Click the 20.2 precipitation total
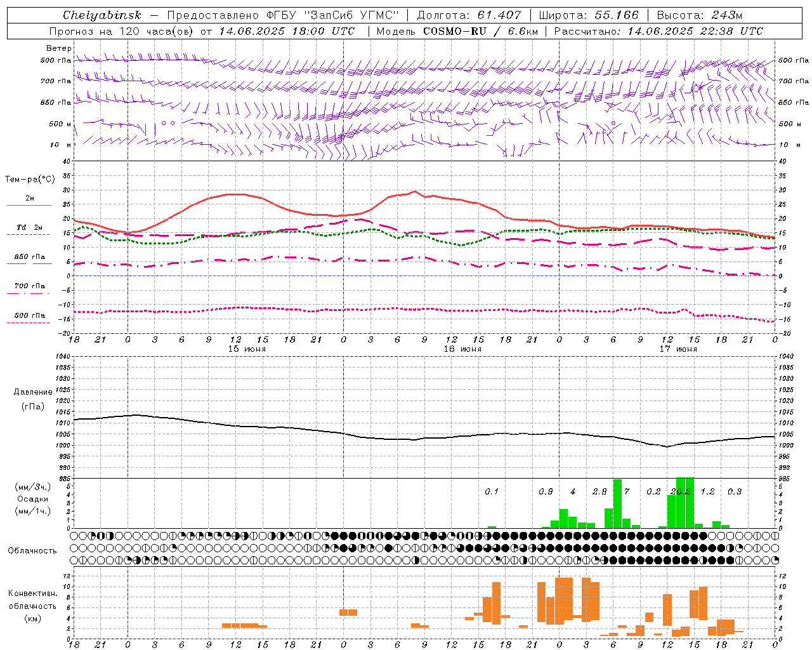This screenshot has height=650, width=812. [681, 492]
